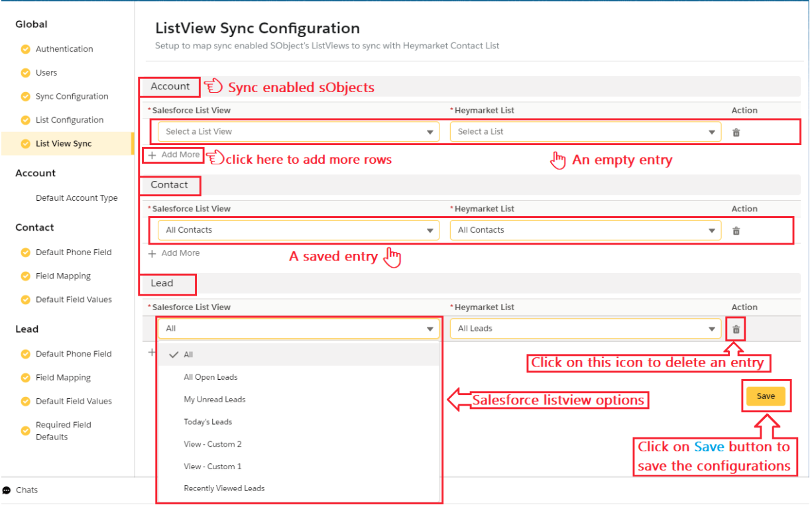Click the Contact section header

pyautogui.click(x=169, y=185)
